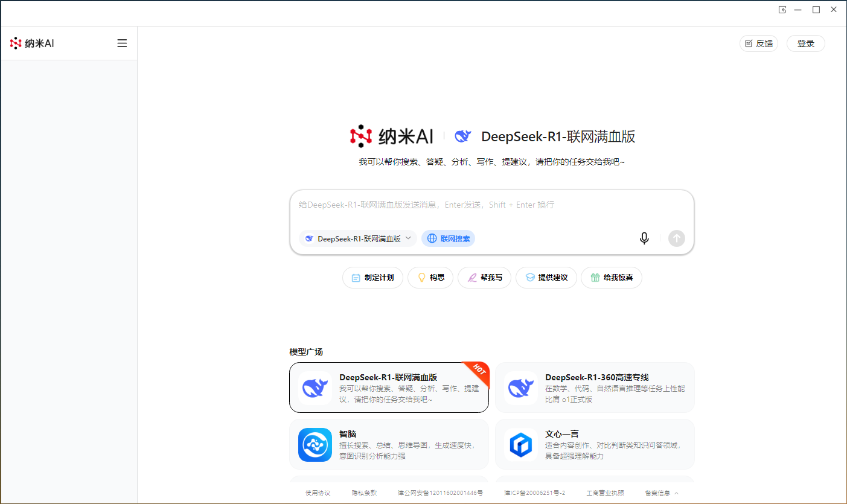Viewport: 847px width, 504px height.
Task: Click the 登录 login button
Action: (x=806, y=43)
